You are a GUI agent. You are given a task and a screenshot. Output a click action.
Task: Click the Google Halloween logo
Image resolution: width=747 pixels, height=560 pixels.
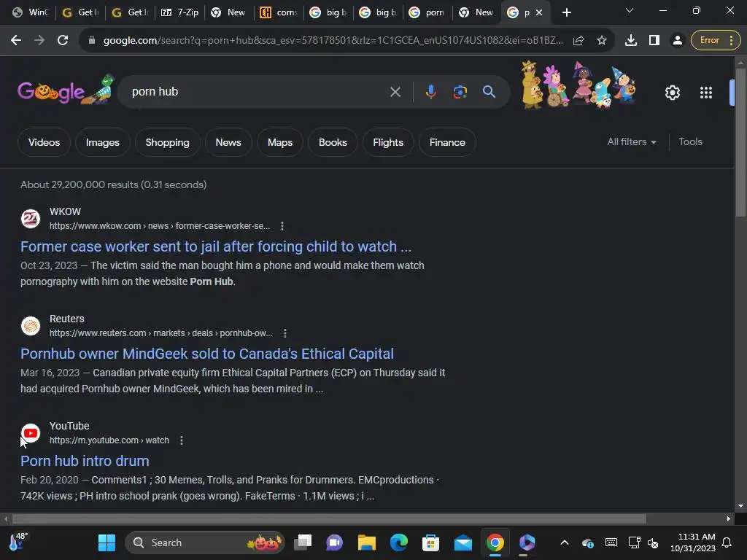point(66,90)
